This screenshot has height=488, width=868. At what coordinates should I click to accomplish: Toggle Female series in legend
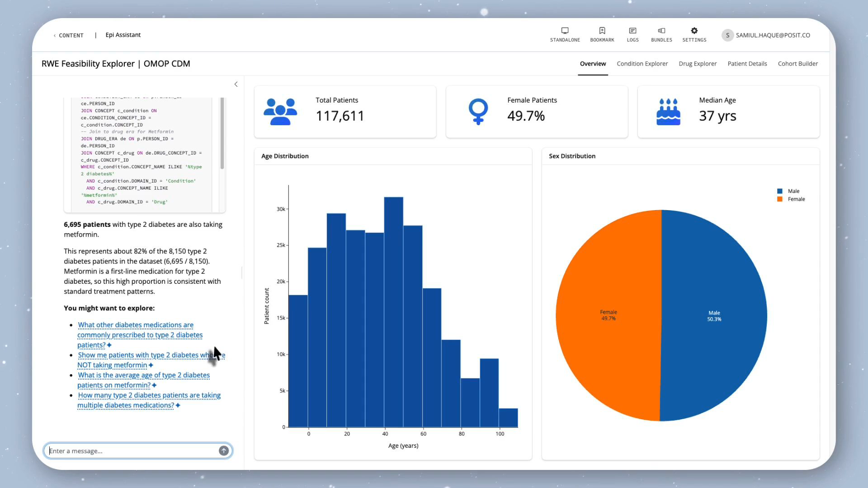(x=791, y=199)
